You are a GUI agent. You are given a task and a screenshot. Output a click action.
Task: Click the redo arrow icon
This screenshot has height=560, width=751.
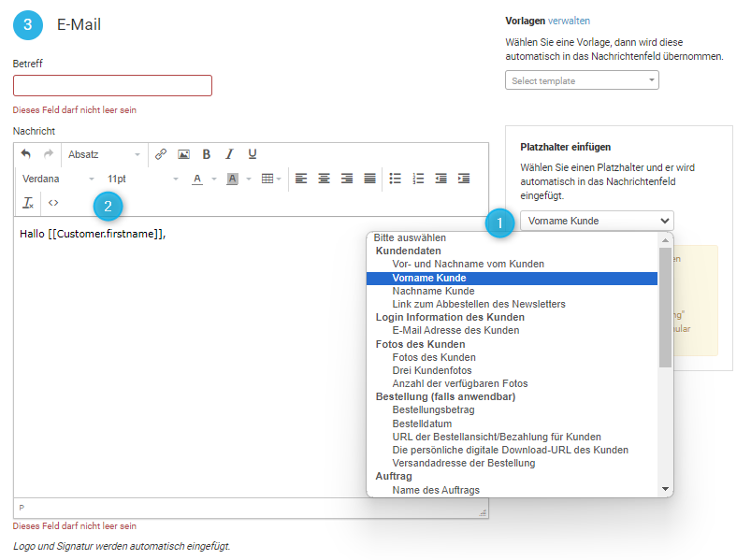pos(49,154)
